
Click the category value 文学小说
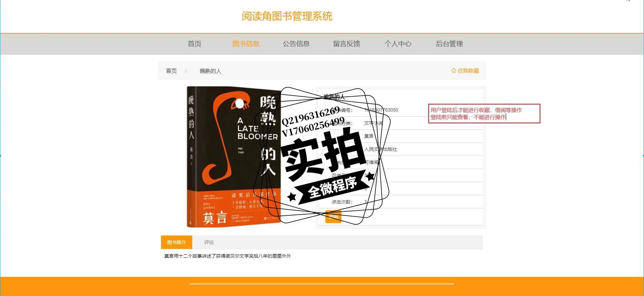[373, 123]
